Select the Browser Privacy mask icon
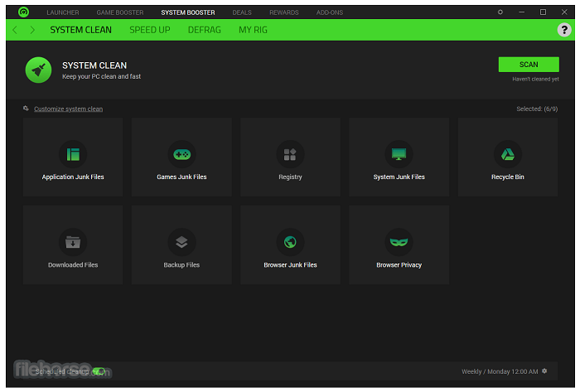The image size is (580, 392). [x=399, y=242]
